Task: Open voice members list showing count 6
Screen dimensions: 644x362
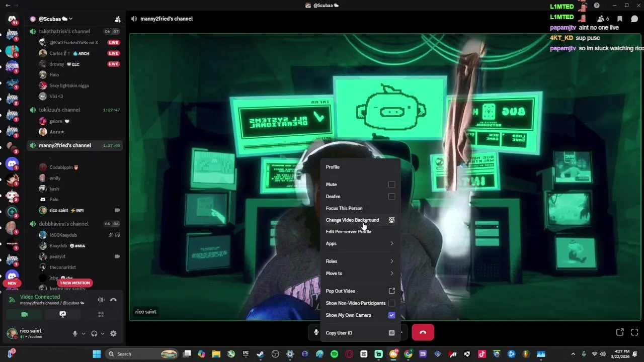Action: tap(603, 19)
